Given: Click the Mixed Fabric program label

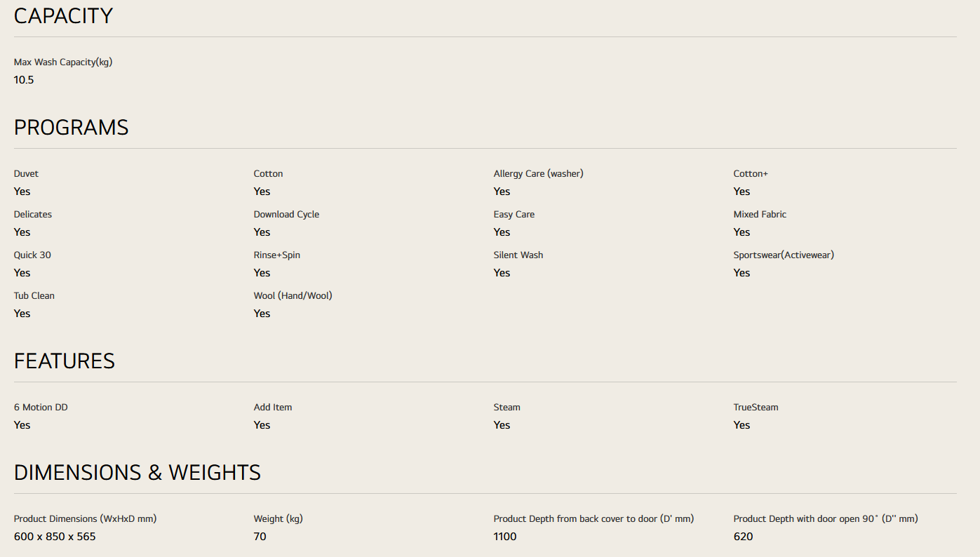Looking at the screenshot, I should (760, 214).
